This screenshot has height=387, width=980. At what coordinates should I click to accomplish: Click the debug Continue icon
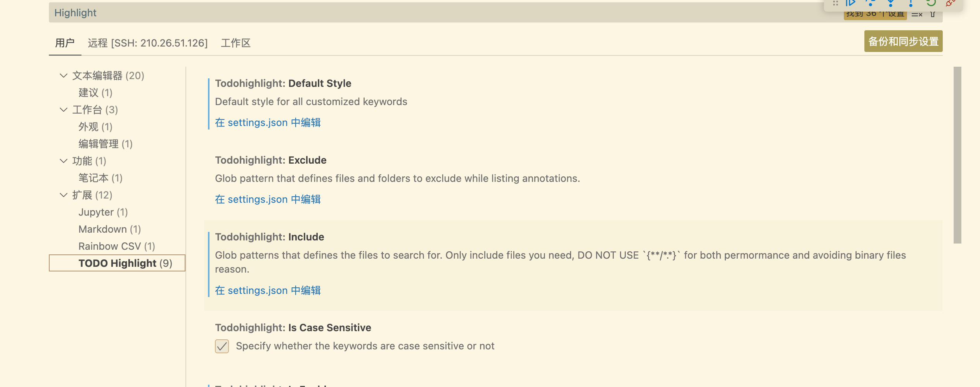(850, 3)
